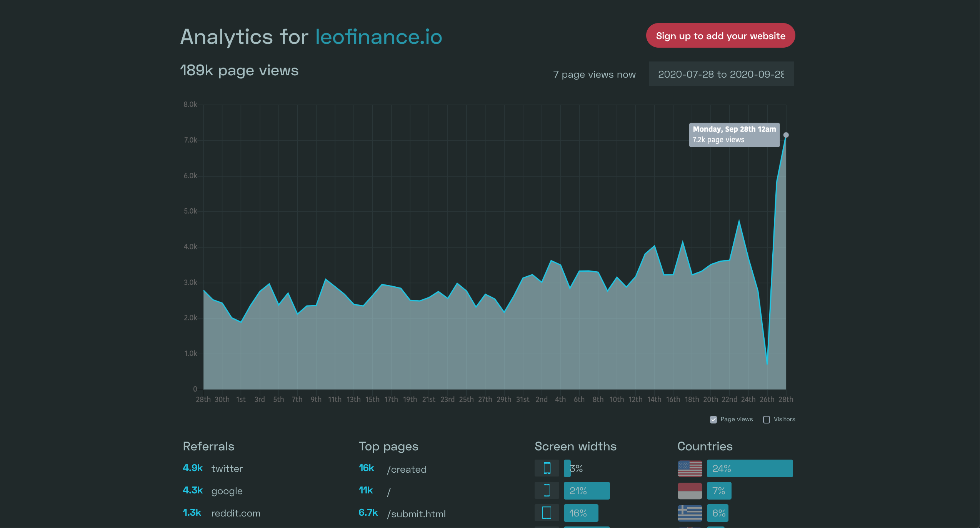Click the Indonesia flag icon
This screenshot has width=980, height=528.
[690, 491]
